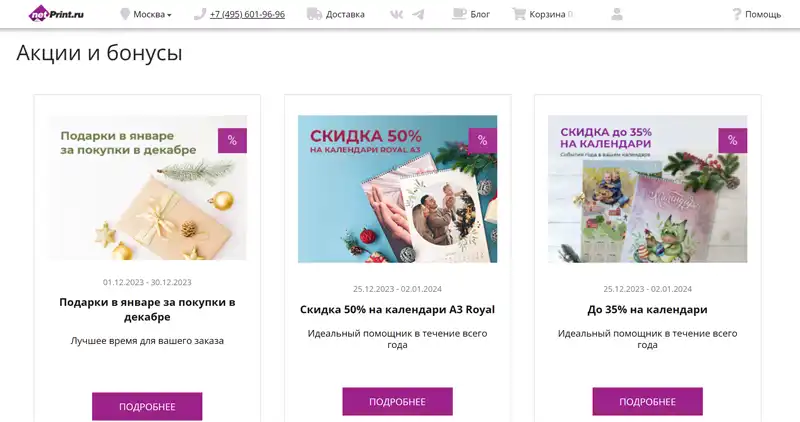The height and width of the screenshot is (422, 800).
Task: Open the Telegram channel icon
Action: pos(418,14)
